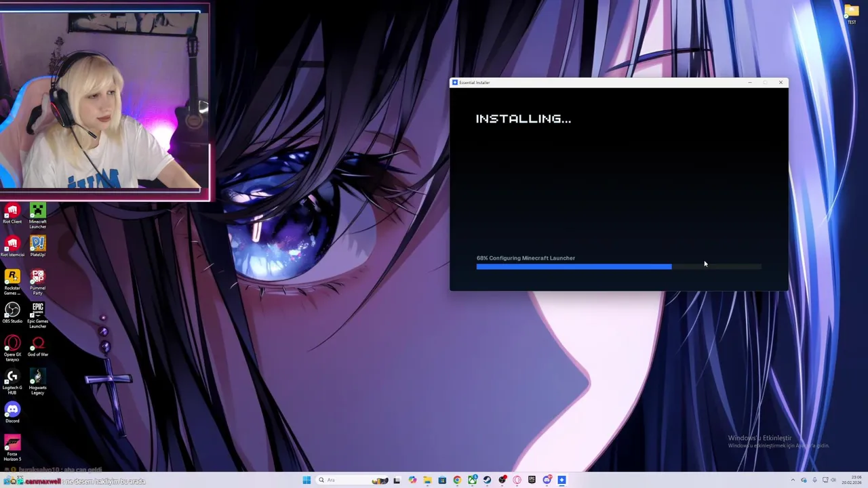Open the Forza Horizon 5 desktop icon
This screenshot has height=488, width=868.
(x=12, y=448)
